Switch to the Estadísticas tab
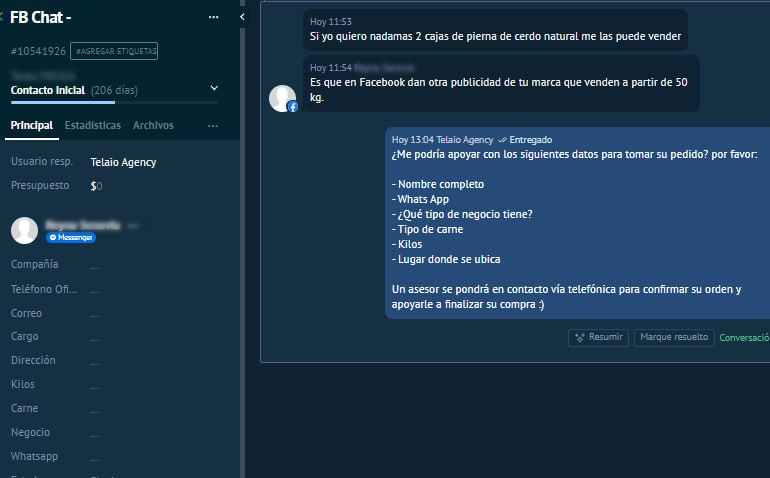770x478 pixels. [x=92, y=126]
